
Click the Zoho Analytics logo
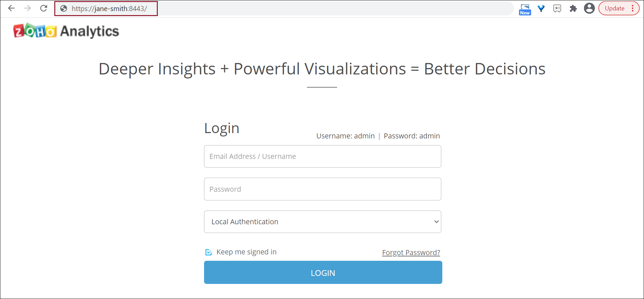[66, 31]
